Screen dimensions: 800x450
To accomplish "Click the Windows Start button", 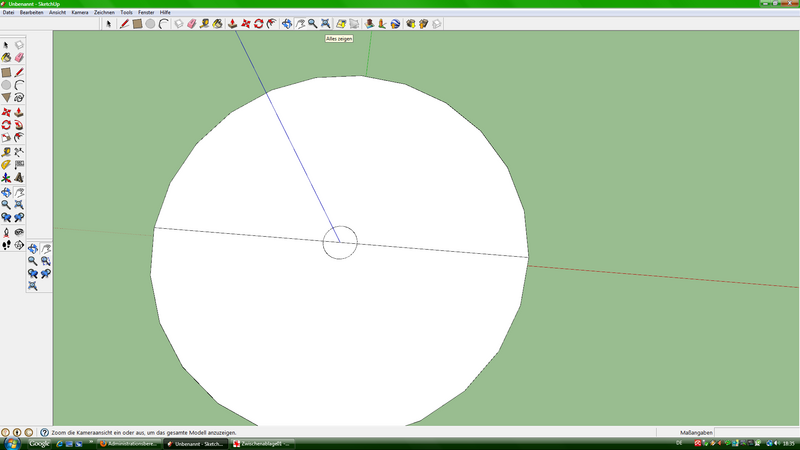I will pos(8,443).
